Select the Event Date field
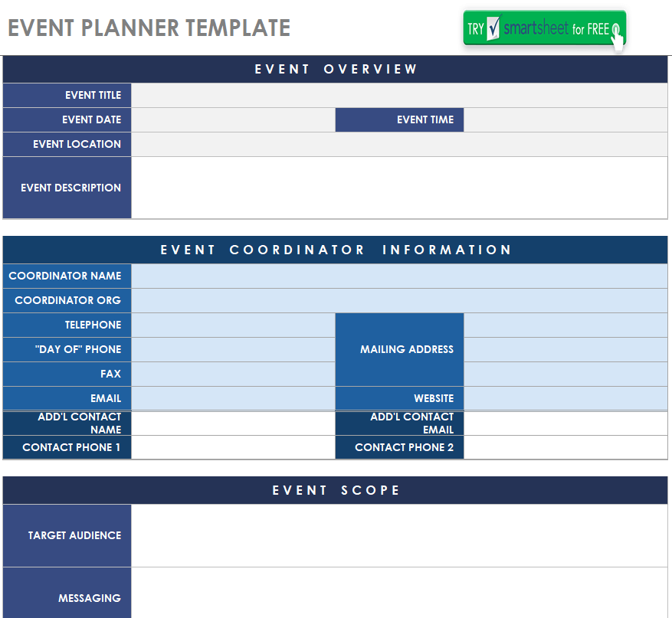Screen dimensions: 672x618 [233, 120]
